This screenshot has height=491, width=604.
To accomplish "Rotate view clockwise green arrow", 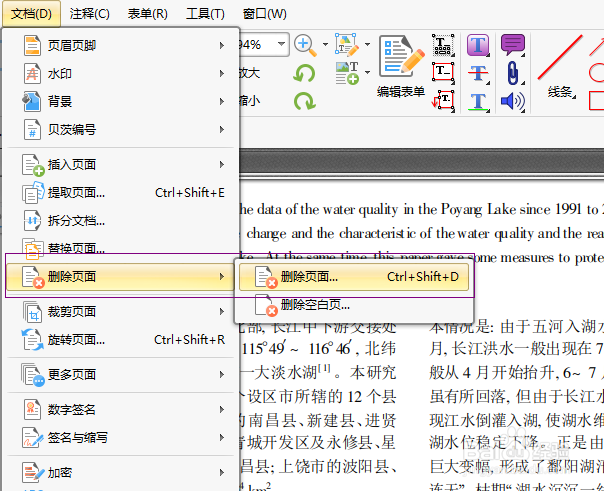I will click(x=305, y=101).
